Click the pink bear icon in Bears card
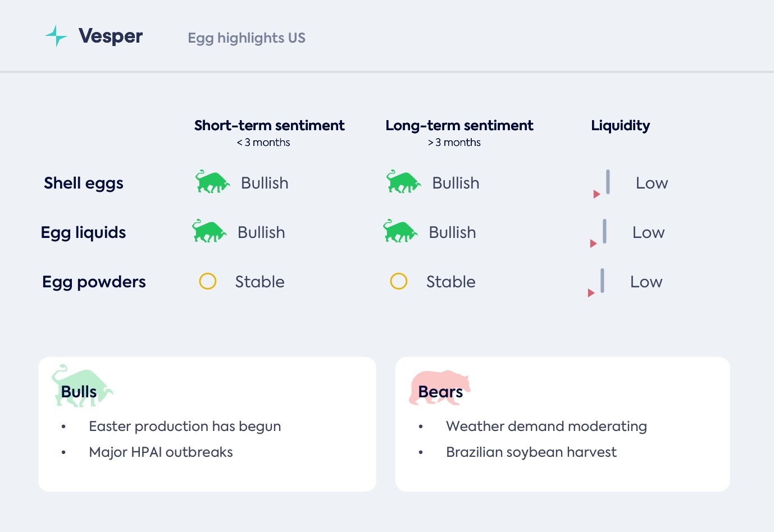 pos(439,387)
